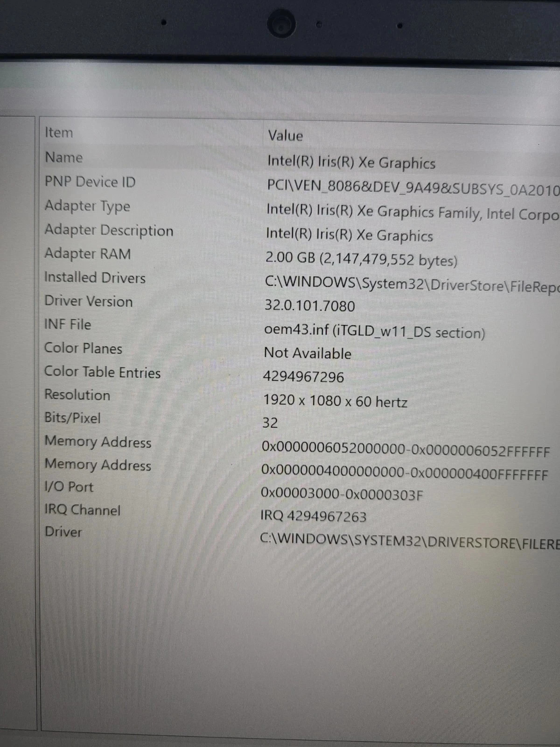Click the Item column header
This screenshot has height=747, width=560.
59,133
